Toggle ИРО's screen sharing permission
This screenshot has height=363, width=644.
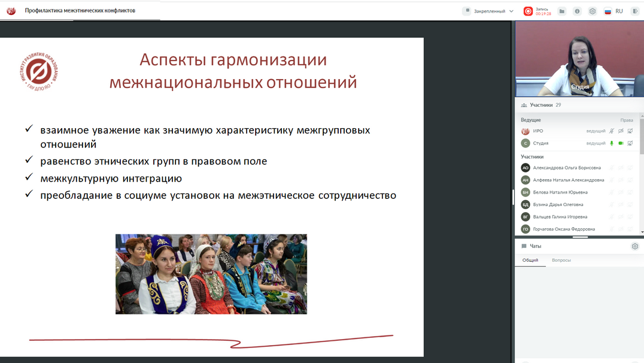[x=630, y=131]
